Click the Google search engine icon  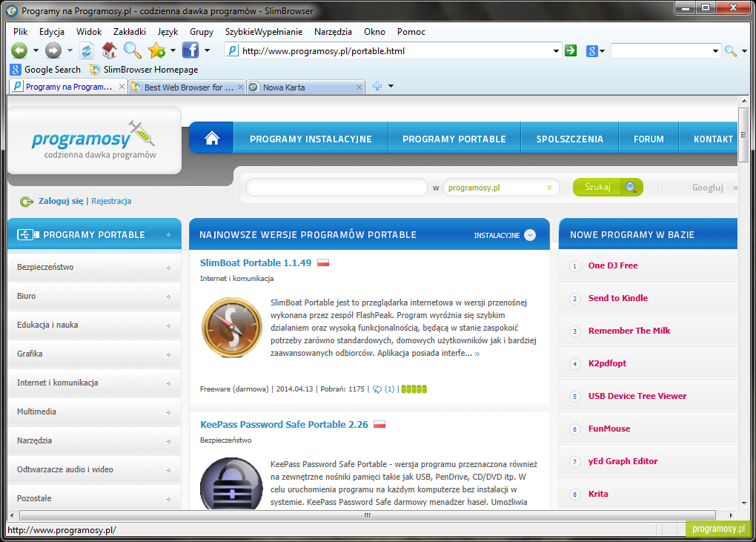tap(591, 50)
